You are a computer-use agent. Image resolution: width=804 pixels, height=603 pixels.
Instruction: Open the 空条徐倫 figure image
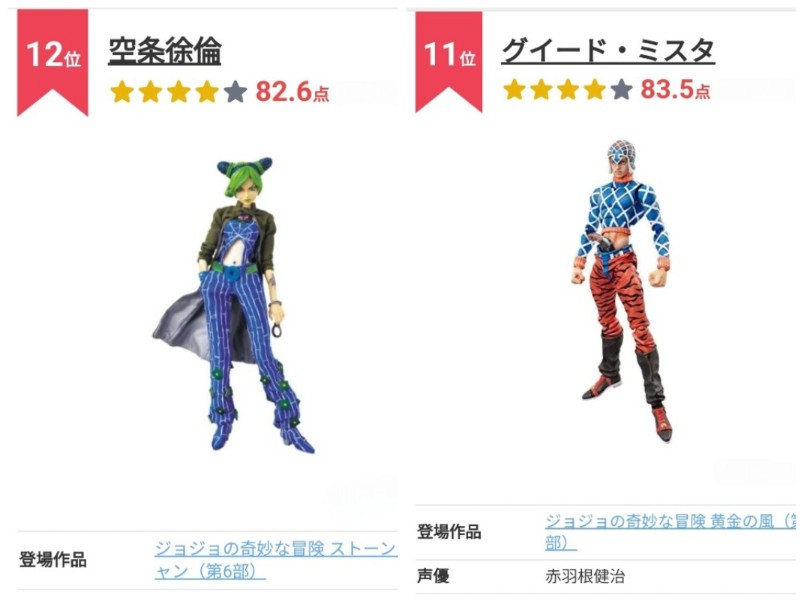[234, 306]
